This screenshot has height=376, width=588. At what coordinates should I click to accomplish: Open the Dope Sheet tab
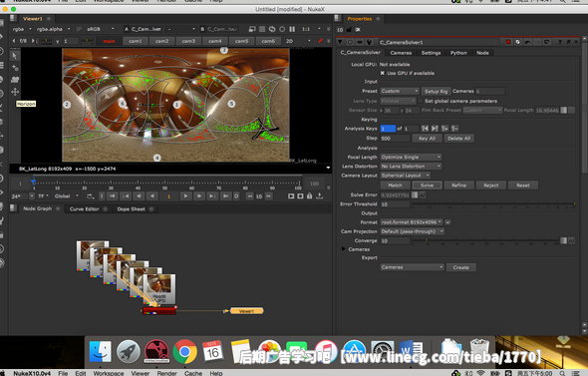pyautogui.click(x=132, y=209)
